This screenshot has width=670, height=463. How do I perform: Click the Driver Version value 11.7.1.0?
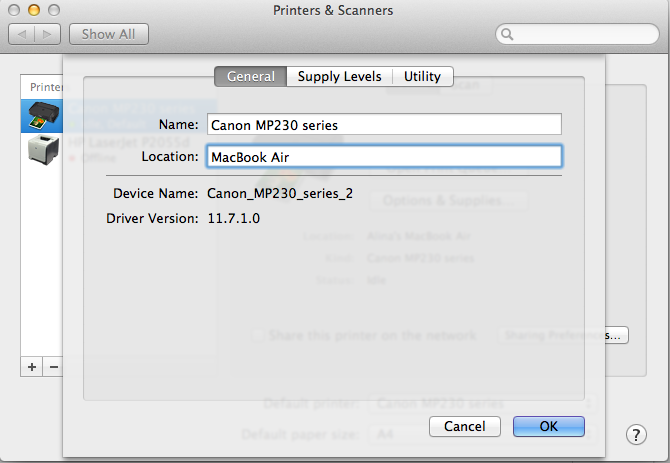pos(234,218)
